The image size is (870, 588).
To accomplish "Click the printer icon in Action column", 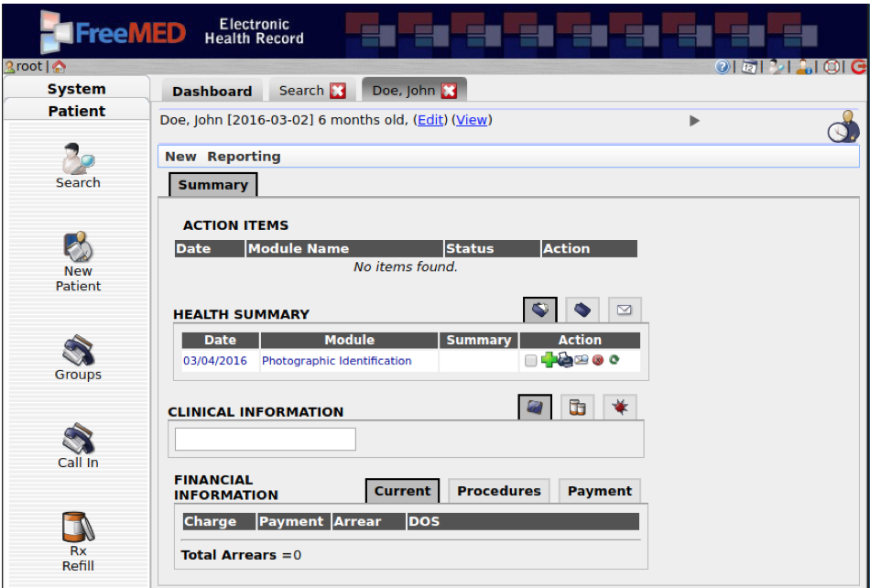I will (565, 361).
